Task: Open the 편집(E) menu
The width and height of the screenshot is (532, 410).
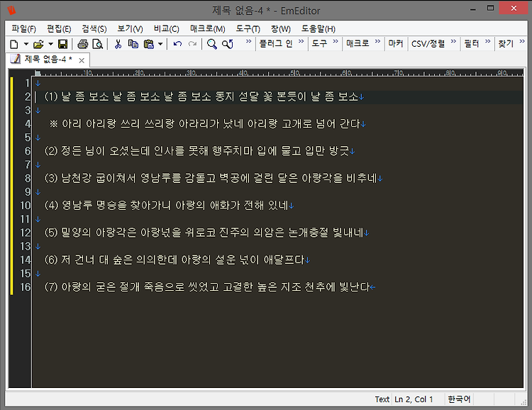Action: pyautogui.click(x=59, y=29)
